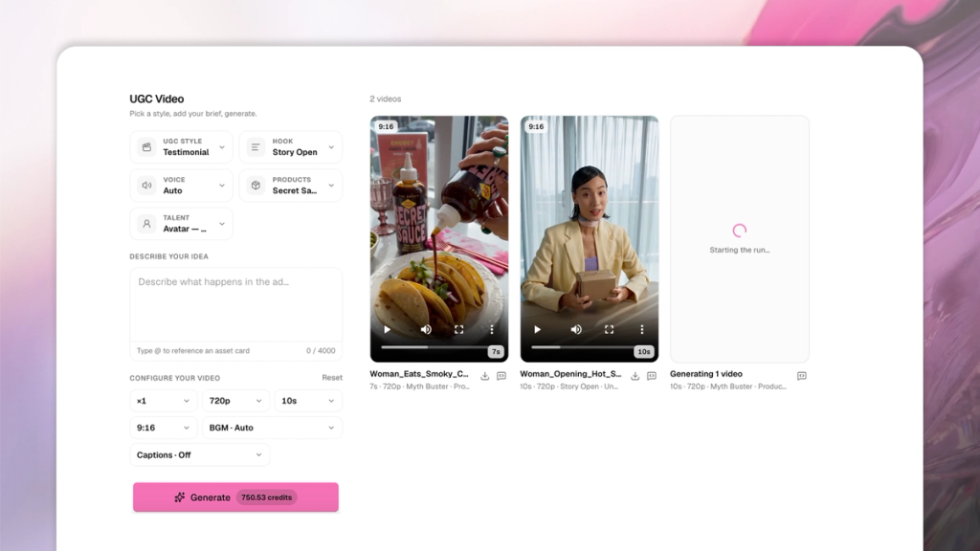Click the 2 videos count label
The image size is (980, 551).
coord(385,99)
